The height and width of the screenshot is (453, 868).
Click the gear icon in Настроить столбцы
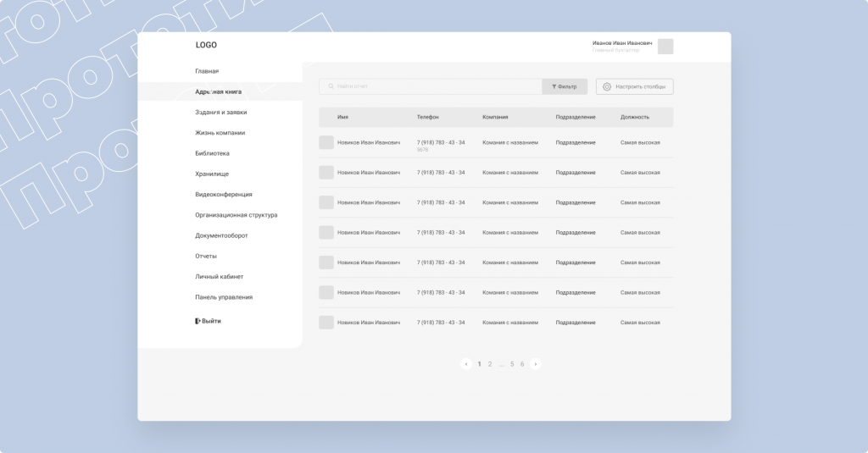(607, 86)
